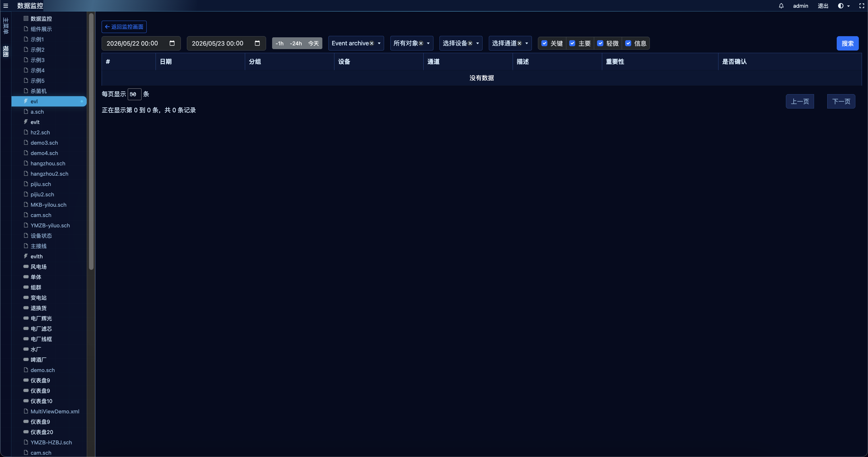Click the file icon beside a.sch
The image size is (868, 457).
[26, 112]
